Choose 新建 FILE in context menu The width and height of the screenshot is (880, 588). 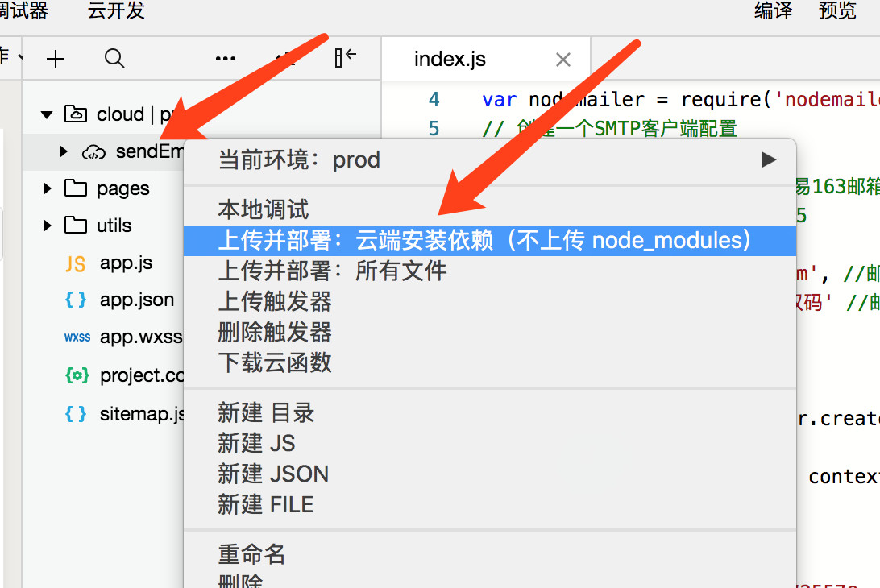point(489,504)
